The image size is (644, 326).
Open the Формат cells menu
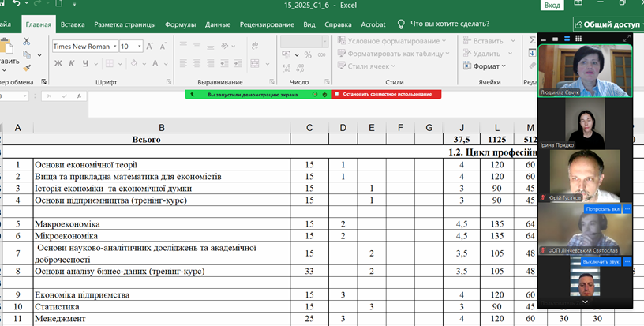tap(485, 66)
